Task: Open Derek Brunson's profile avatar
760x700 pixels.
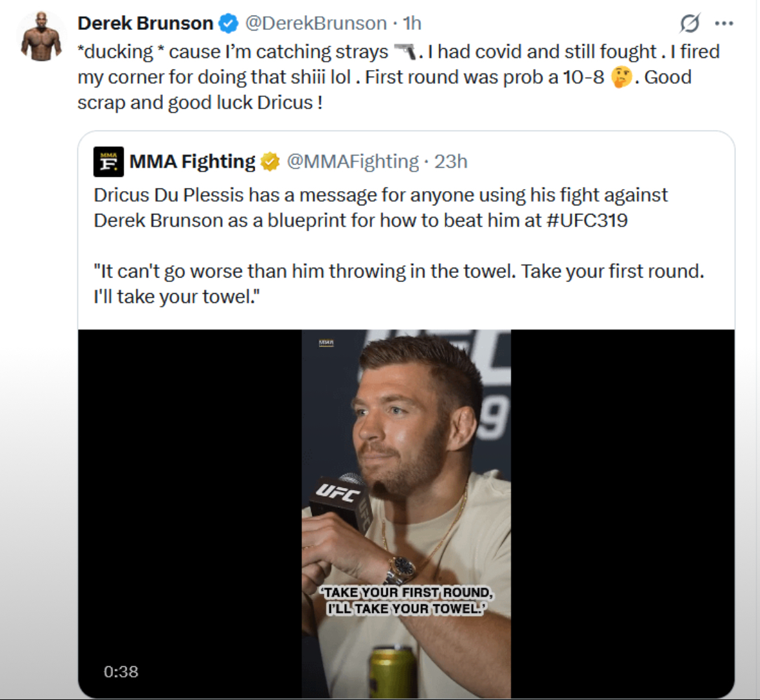Action: point(42,37)
